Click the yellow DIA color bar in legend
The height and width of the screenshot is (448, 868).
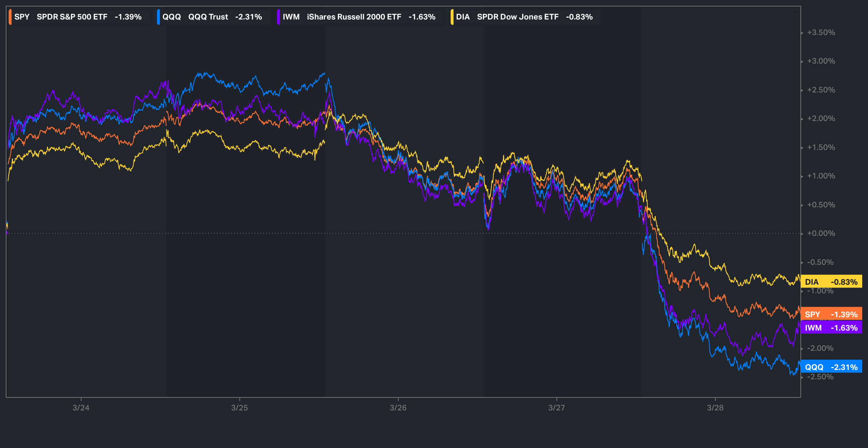(x=452, y=17)
